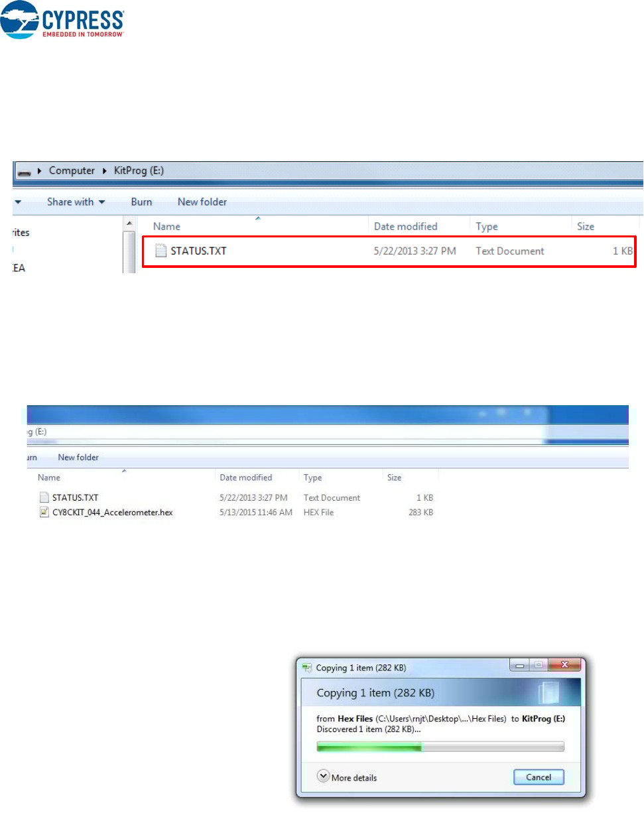Expand the arrow before Computer in breadcrumb
This screenshot has height=813, width=644.
[x=40, y=171]
